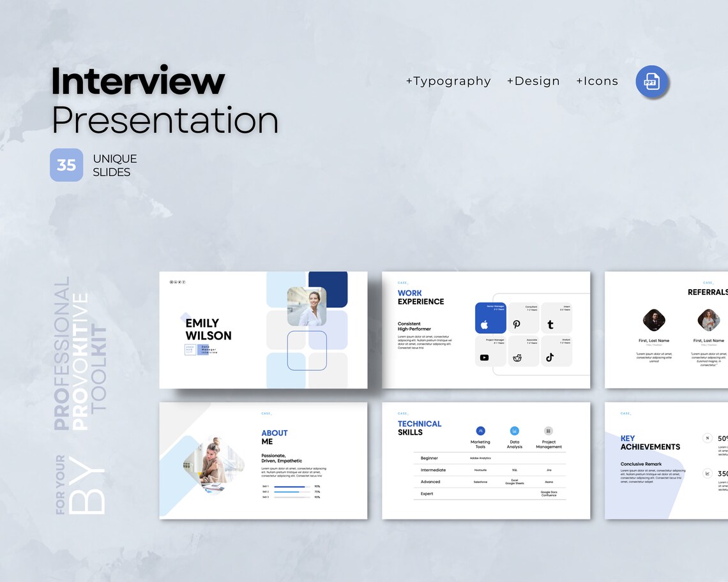Open the +Typography feature label
The image size is (728, 582).
pos(448,81)
